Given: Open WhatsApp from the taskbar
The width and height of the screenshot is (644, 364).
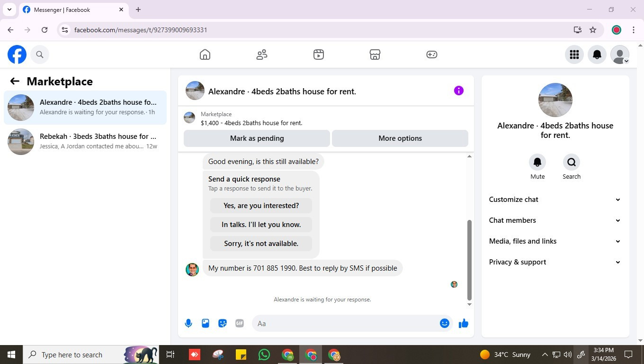Looking at the screenshot, I should [264, 355].
